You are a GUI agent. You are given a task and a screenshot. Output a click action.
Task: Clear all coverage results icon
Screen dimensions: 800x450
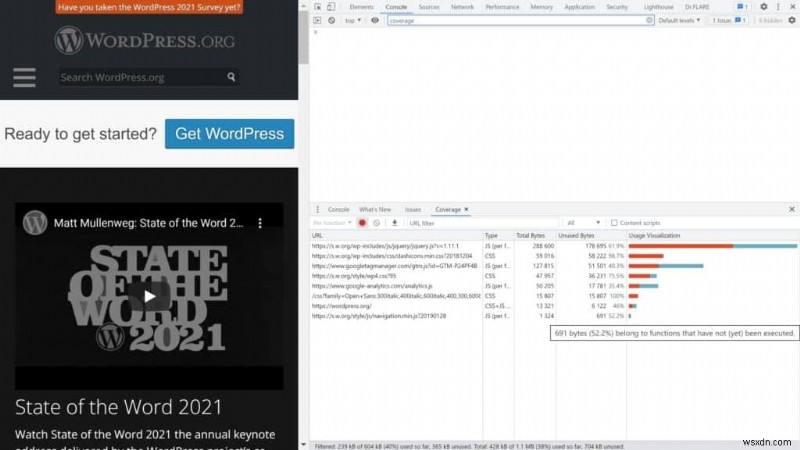point(377,223)
